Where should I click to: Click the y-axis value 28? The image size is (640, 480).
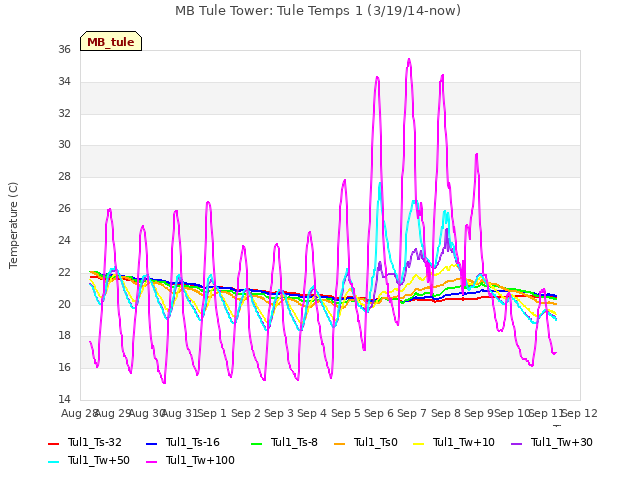tap(64, 176)
